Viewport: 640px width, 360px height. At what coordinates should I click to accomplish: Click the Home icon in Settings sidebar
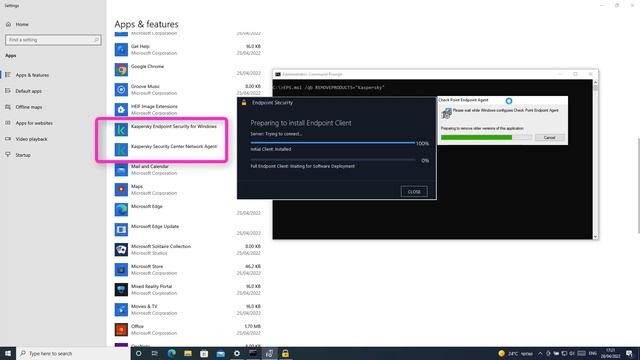click(x=9, y=24)
